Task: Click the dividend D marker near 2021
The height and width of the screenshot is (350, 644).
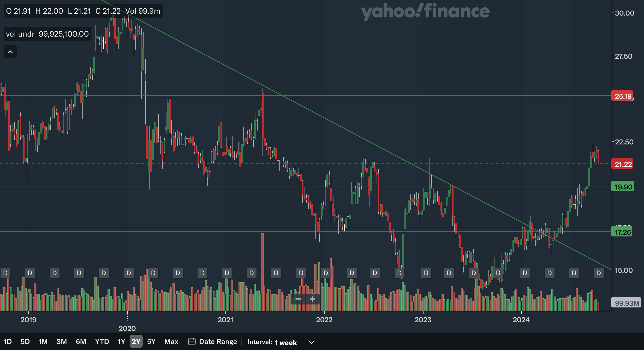Action: click(x=227, y=273)
